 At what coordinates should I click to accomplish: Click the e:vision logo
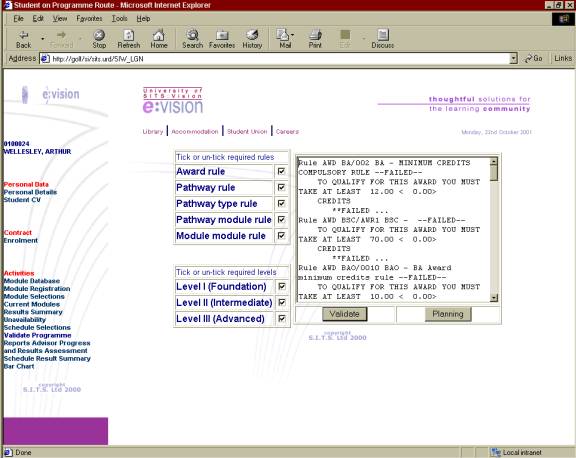(x=173, y=101)
